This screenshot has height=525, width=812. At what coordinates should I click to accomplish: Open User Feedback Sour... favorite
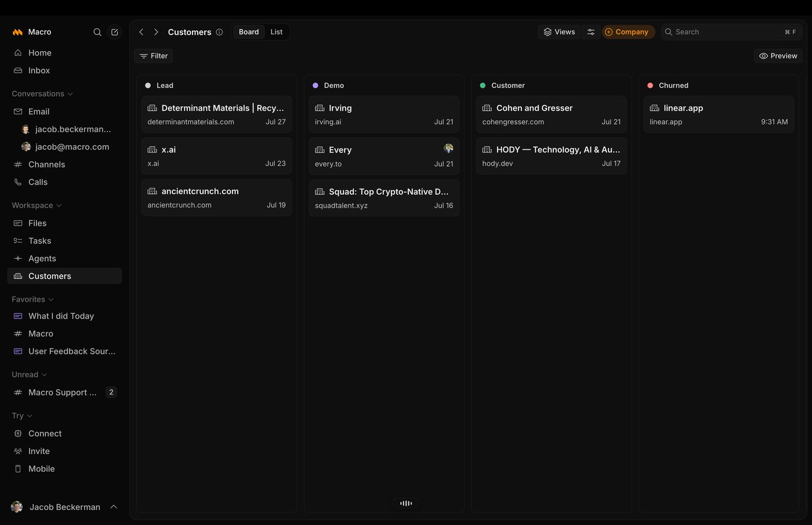pyautogui.click(x=64, y=352)
